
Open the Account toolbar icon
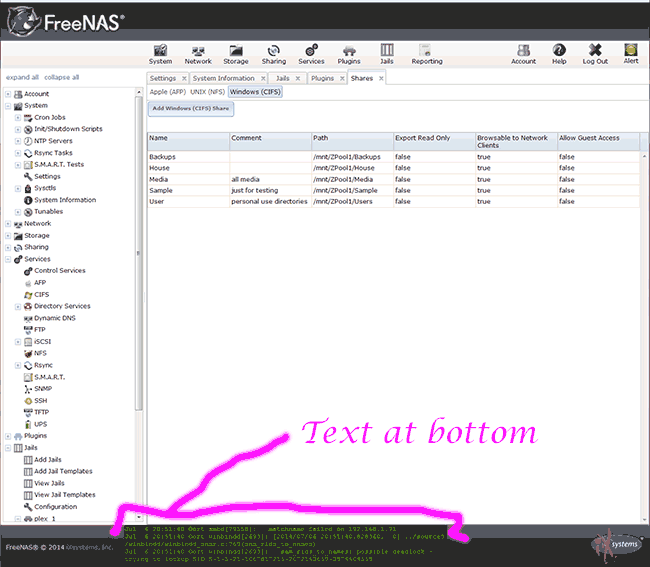click(x=523, y=54)
